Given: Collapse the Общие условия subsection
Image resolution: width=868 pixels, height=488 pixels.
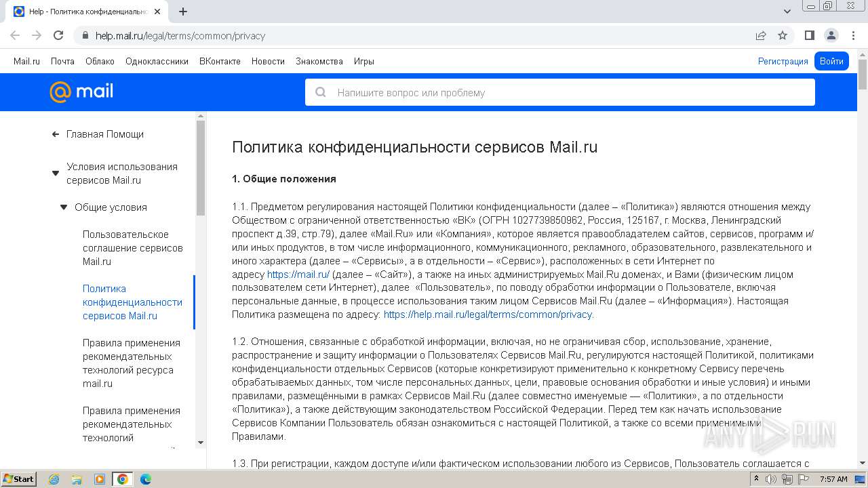Looking at the screenshot, I should tap(64, 207).
